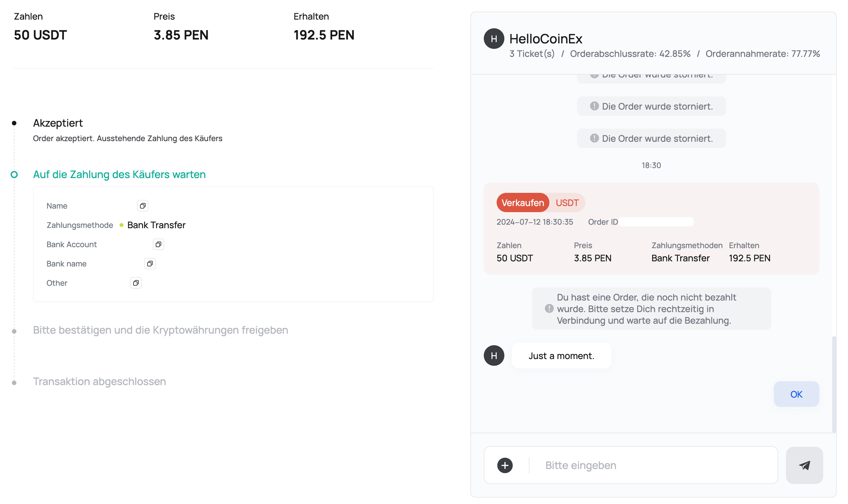Viewport: 848px width, 504px height.
Task: Click the Just a moment chat message
Action: click(x=561, y=355)
